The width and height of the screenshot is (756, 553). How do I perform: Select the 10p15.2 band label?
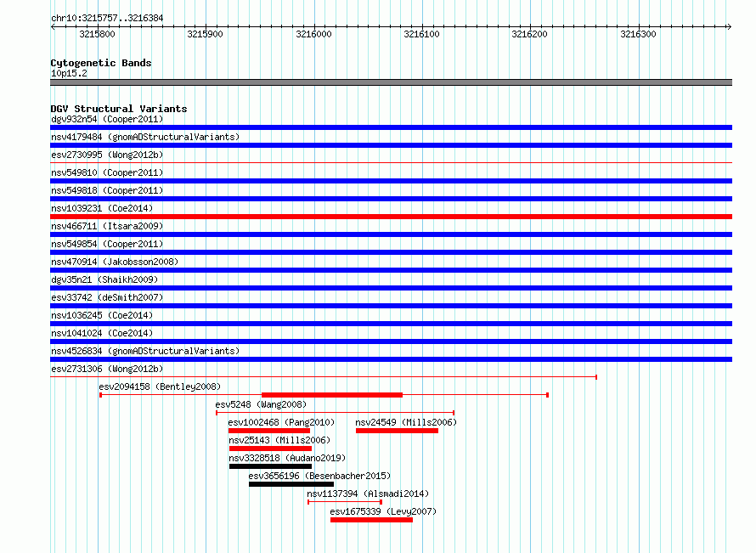pyautogui.click(x=69, y=73)
